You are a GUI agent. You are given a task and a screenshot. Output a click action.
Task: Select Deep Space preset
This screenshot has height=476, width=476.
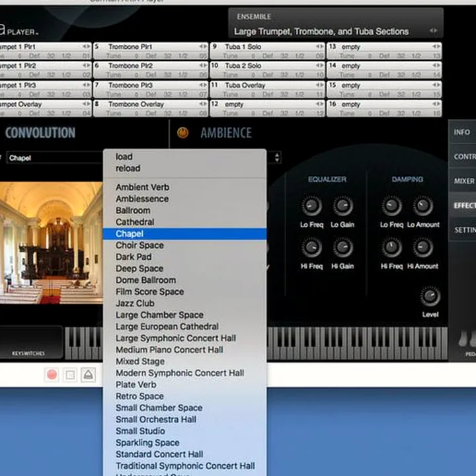click(x=185, y=268)
